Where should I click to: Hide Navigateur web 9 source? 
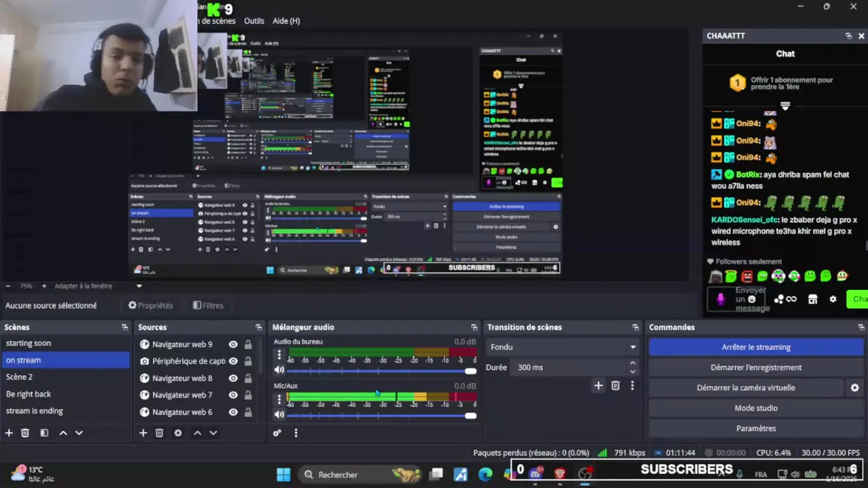(x=233, y=344)
